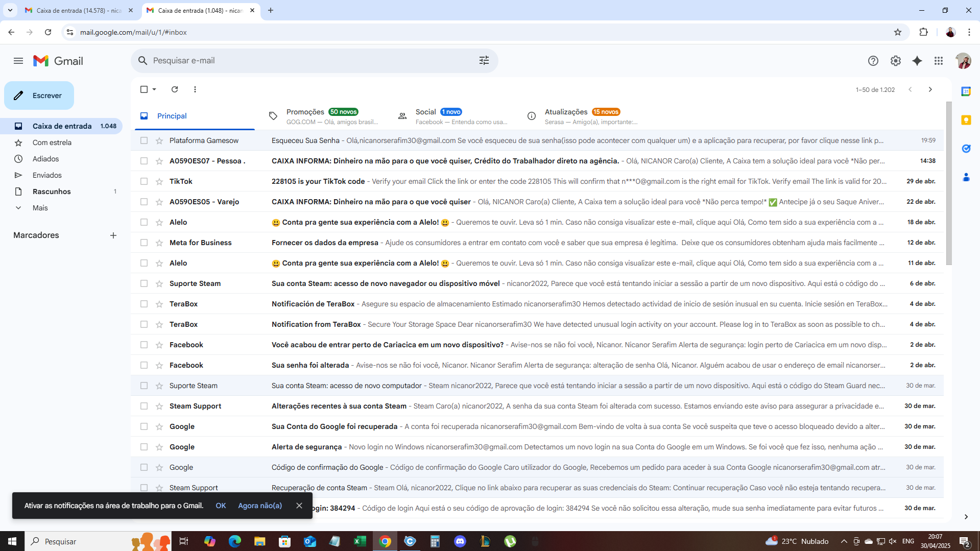Refresh the inbox message list
Viewport: 980px width, 551px height.
[175, 89]
